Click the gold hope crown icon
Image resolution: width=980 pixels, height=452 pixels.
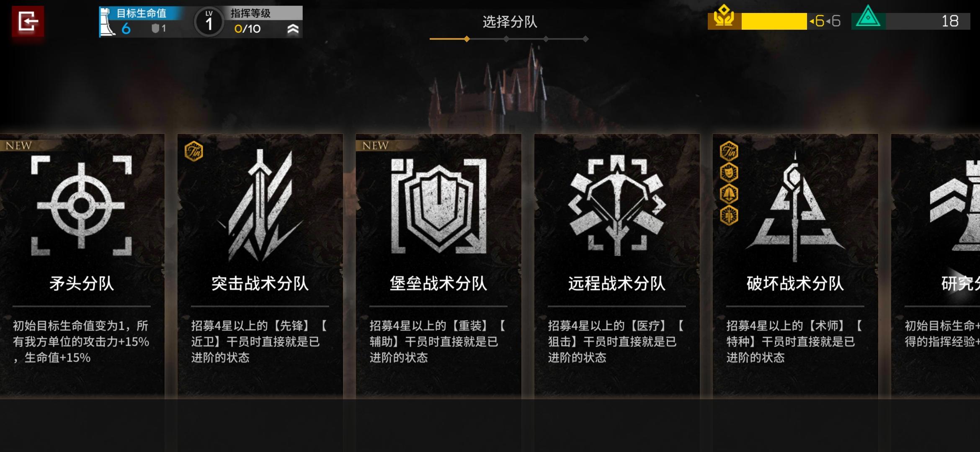click(724, 17)
